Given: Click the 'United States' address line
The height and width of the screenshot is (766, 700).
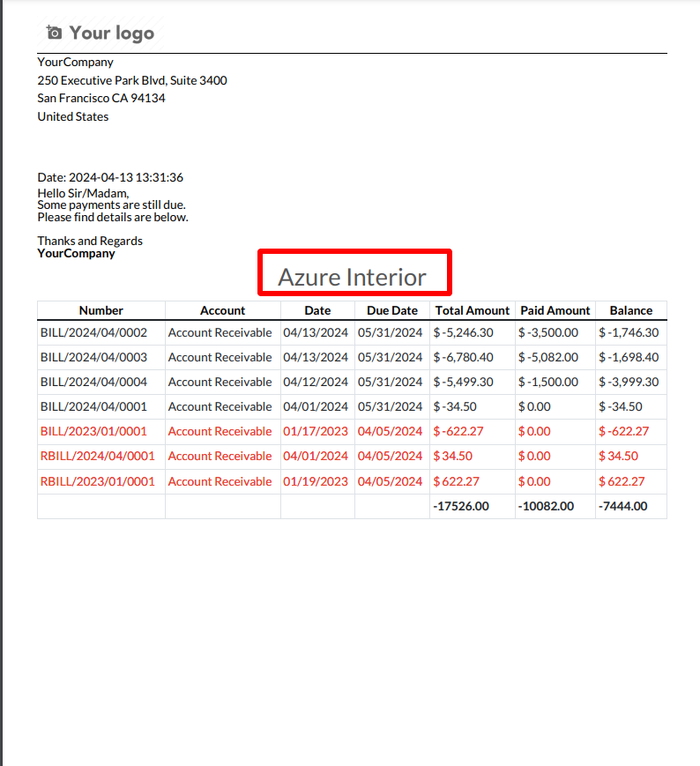Looking at the screenshot, I should pyautogui.click(x=73, y=116).
